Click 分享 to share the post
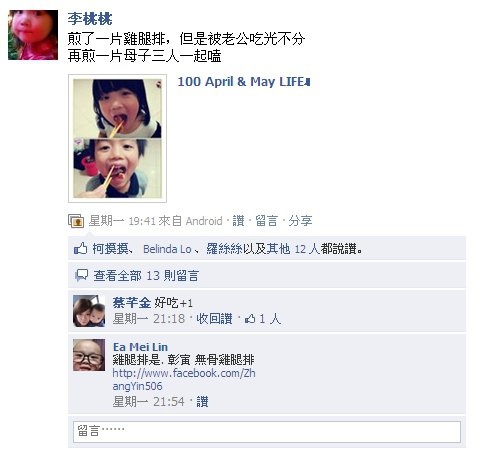The width and height of the screenshot is (490, 452). click(x=300, y=221)
